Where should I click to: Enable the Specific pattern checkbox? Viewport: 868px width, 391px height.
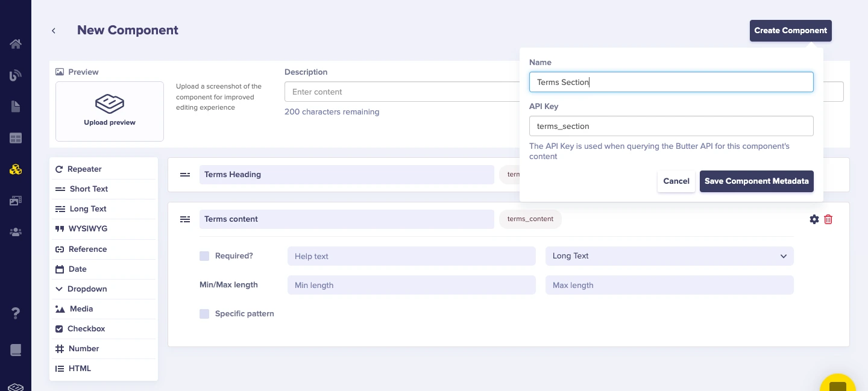tap(204, 314)
